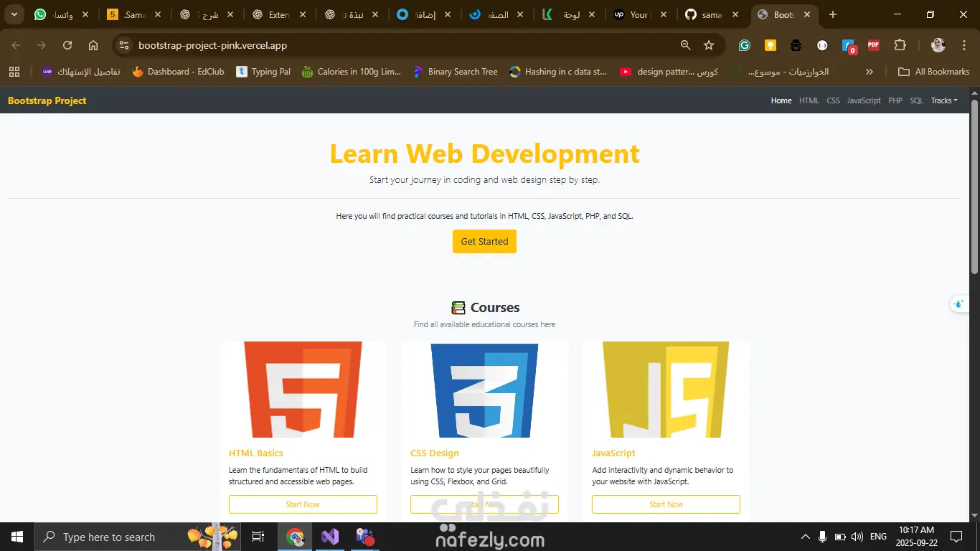Go back using the browser back arrow
980x551 pixels.
[16, 45]
